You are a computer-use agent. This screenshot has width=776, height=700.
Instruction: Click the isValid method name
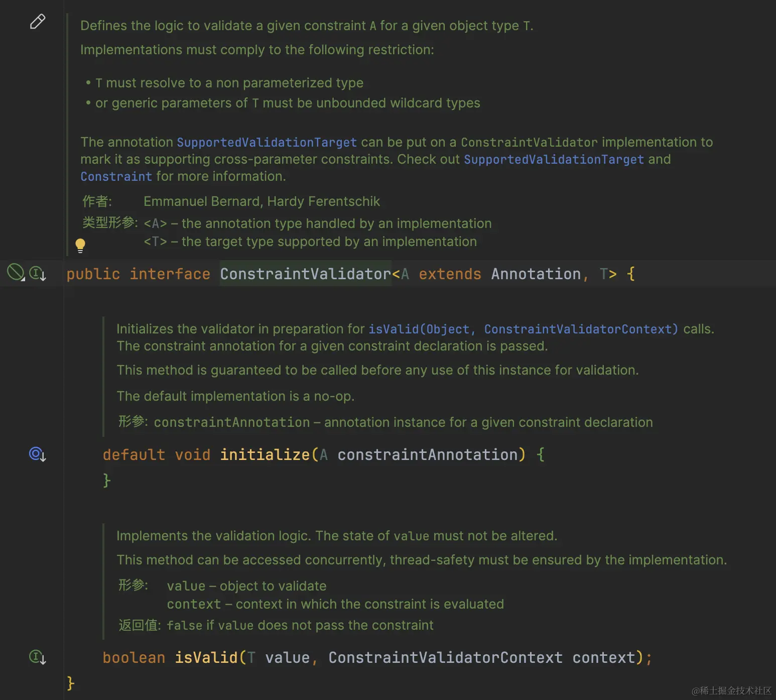(206, 658)
